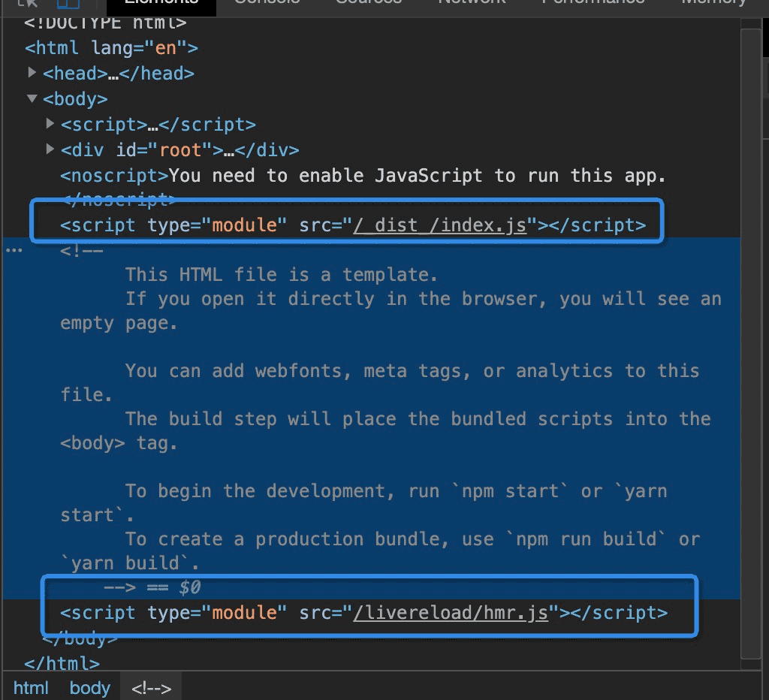Open the /_dist_/index.js source link

(x=439, y=225)
